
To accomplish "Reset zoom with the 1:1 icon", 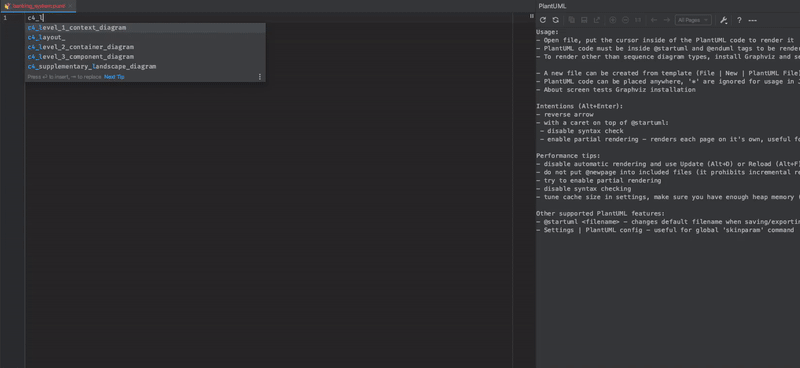I will tap(638, 20).
